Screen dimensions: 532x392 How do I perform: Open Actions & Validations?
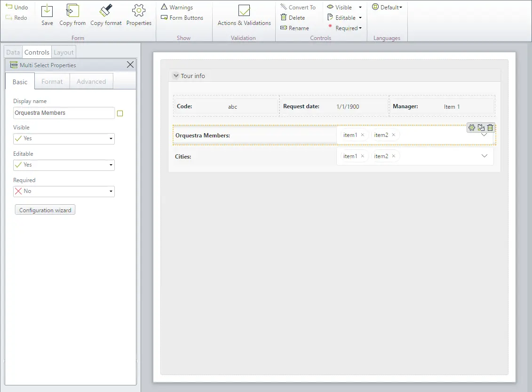point(244,15)
